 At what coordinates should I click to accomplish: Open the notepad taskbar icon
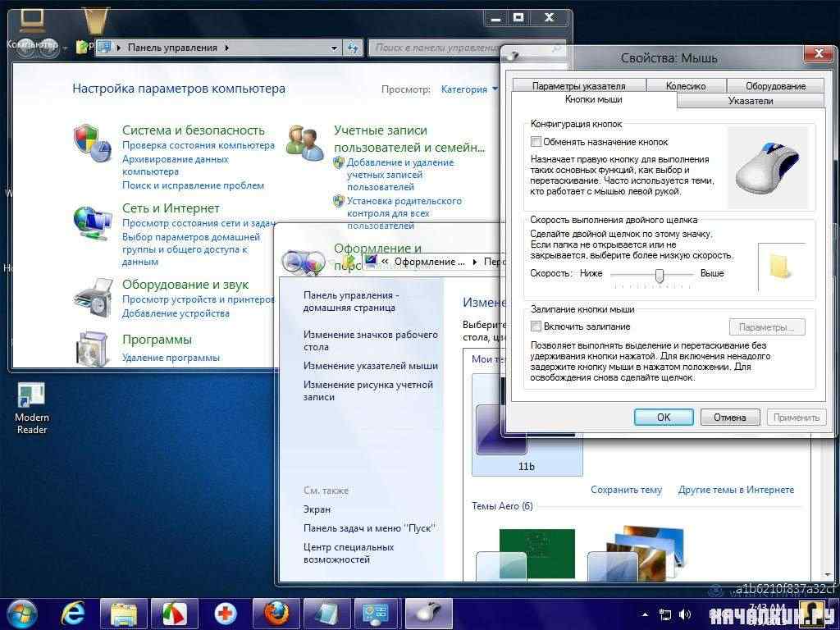[x=326, y=614]
